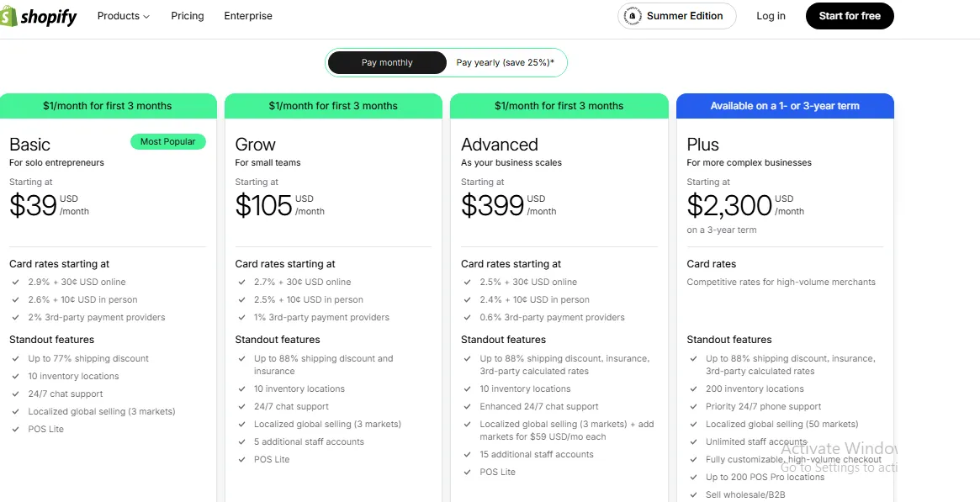Click '2.5% + 30¢ USD online' text
This screenshot has height=502, width=980.
[x=529, y=283]
